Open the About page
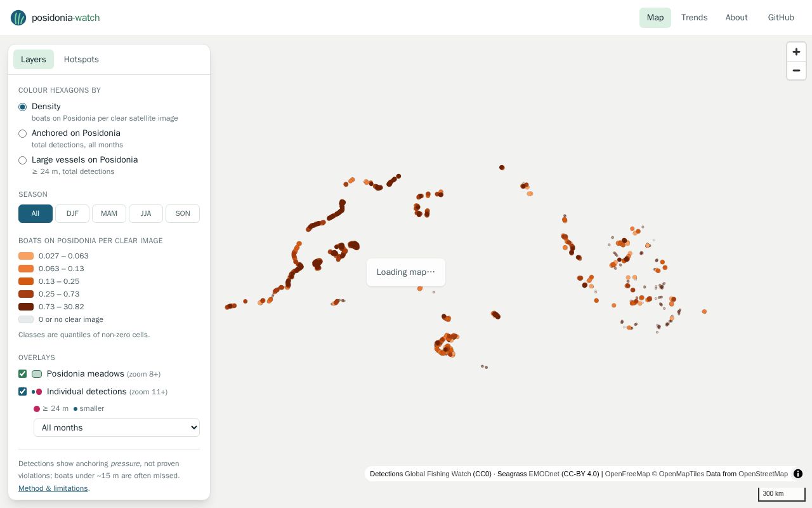812x508 pixels. (x=737, y=18)
